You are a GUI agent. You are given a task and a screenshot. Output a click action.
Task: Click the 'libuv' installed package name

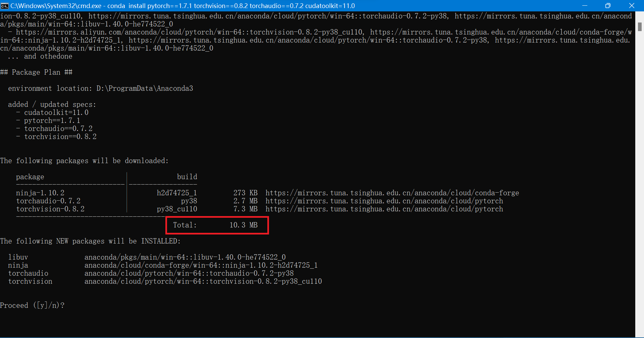click(x=18, y=257)
